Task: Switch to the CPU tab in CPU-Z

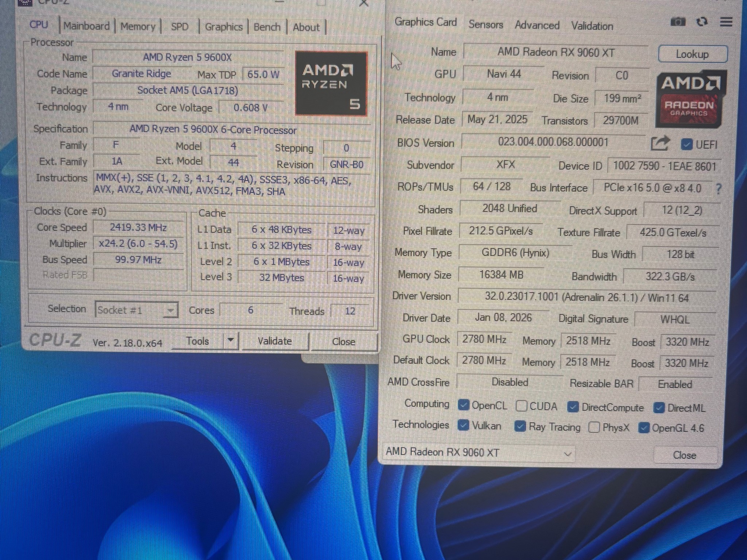Action: click(39, 25)
